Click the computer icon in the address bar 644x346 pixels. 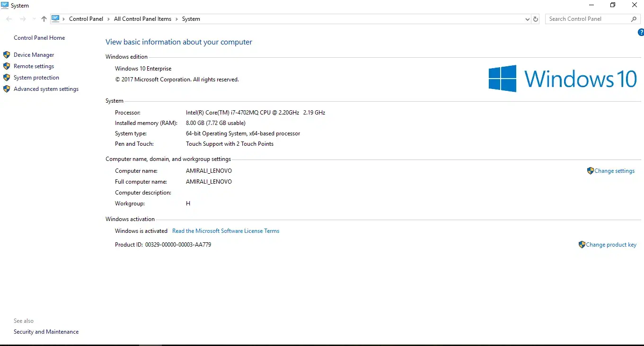[55, 19]
